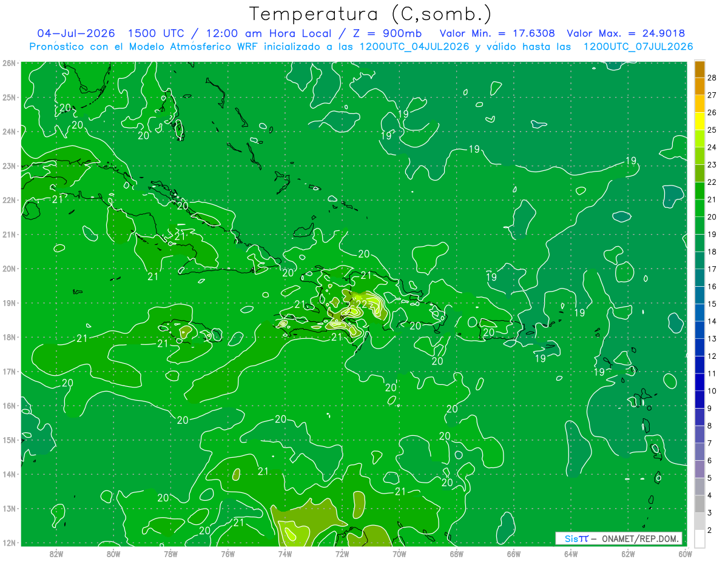Click the white swatch below legend value 2
The image size is (728, 562).
(699, 539)
